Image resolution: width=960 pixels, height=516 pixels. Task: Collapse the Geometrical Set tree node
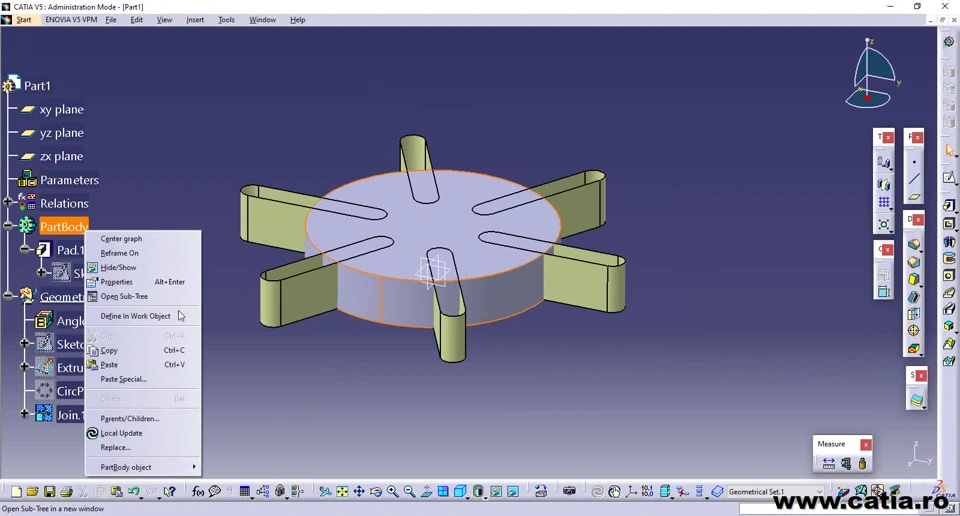tap(8, 296)
